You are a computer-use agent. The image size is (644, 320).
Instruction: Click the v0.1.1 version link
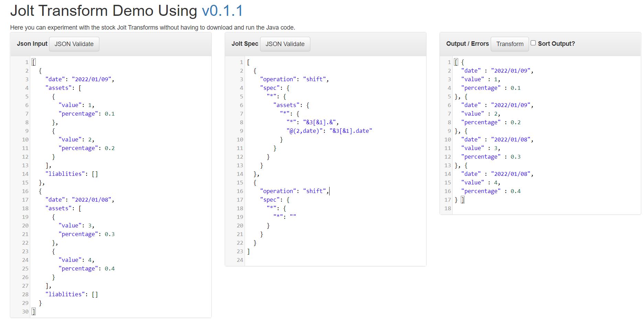(222, 11)
